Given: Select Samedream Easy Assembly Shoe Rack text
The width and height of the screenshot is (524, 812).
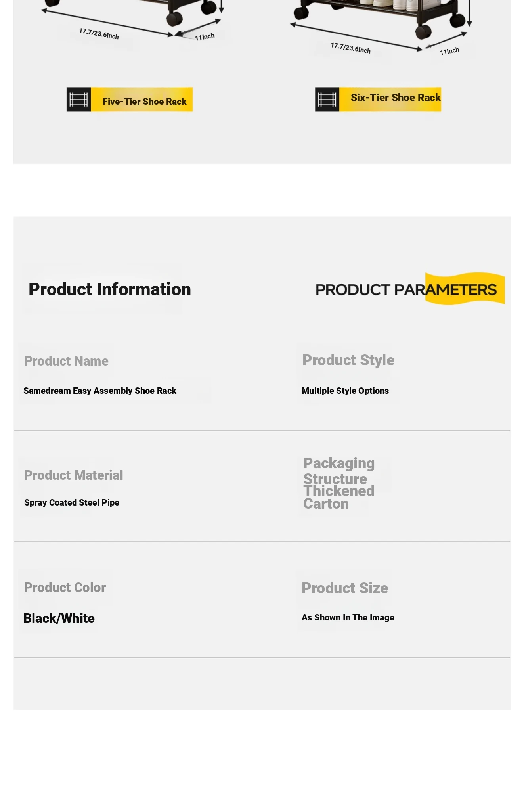Looking at the screenshot, I should click(x=100, y=391).
